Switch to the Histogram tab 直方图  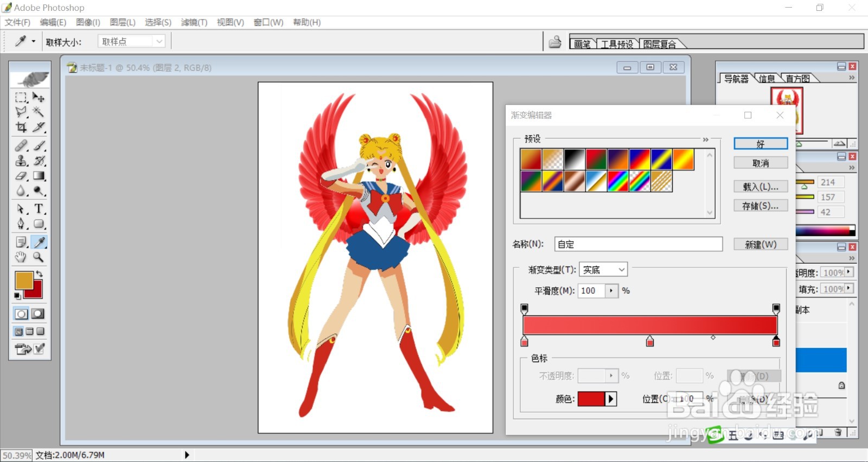point(798,79)
